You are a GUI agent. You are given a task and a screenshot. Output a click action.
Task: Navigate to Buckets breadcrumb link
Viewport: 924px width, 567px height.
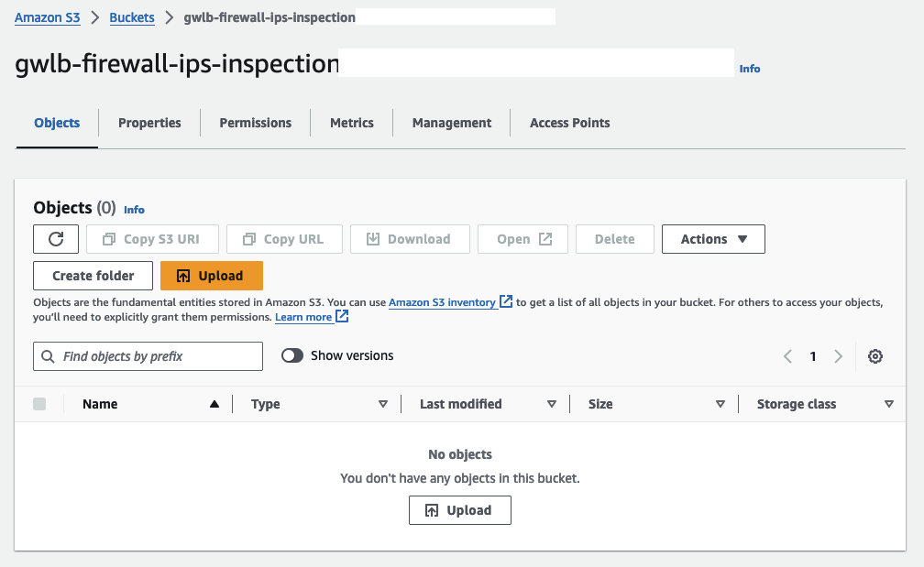click(x=132, y=17)
